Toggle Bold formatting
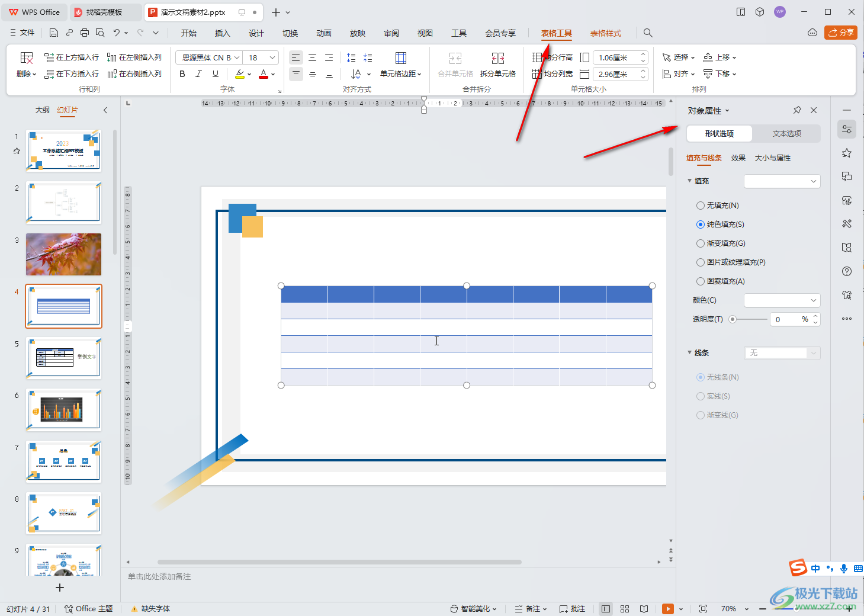This screenshot has width=864, height=616. pyautogui.click(x=182, y=74)
